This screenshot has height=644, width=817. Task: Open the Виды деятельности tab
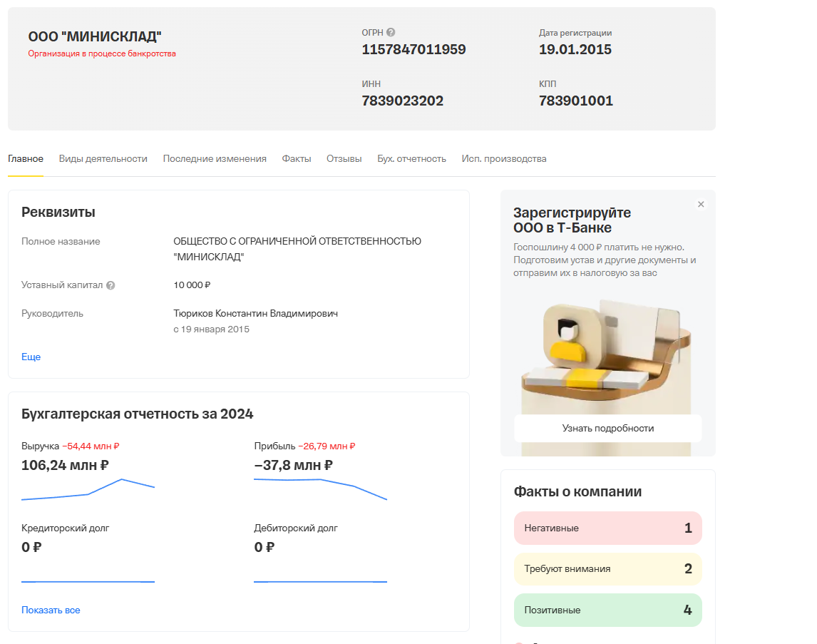103,159
